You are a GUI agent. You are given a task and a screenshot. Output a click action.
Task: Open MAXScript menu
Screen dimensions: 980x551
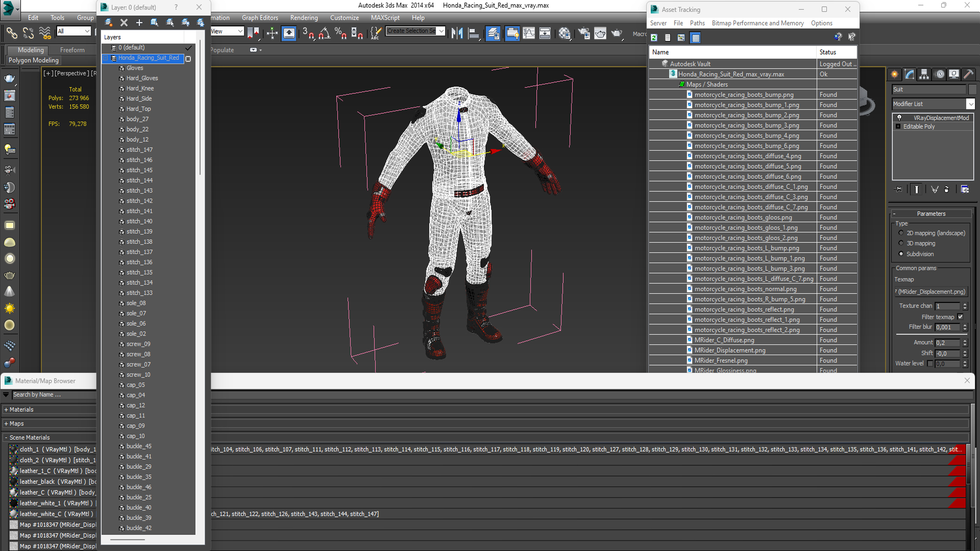point(385,17)
